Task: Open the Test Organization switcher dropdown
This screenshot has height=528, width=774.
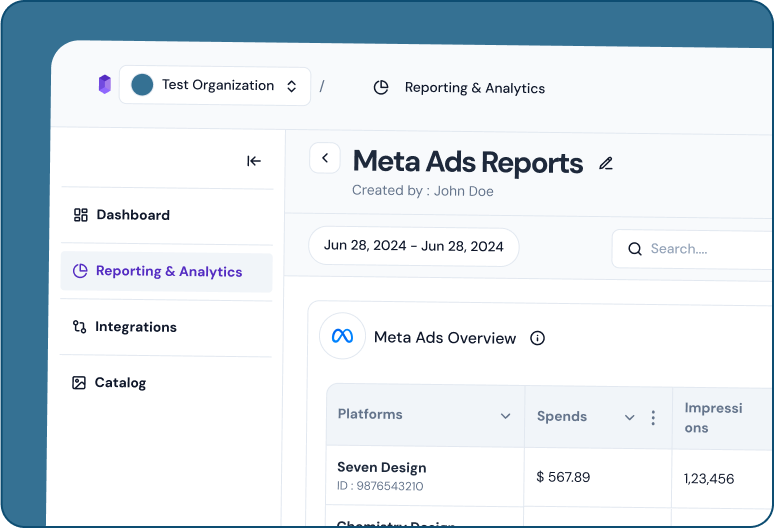Action: click(x=215, y=86)
